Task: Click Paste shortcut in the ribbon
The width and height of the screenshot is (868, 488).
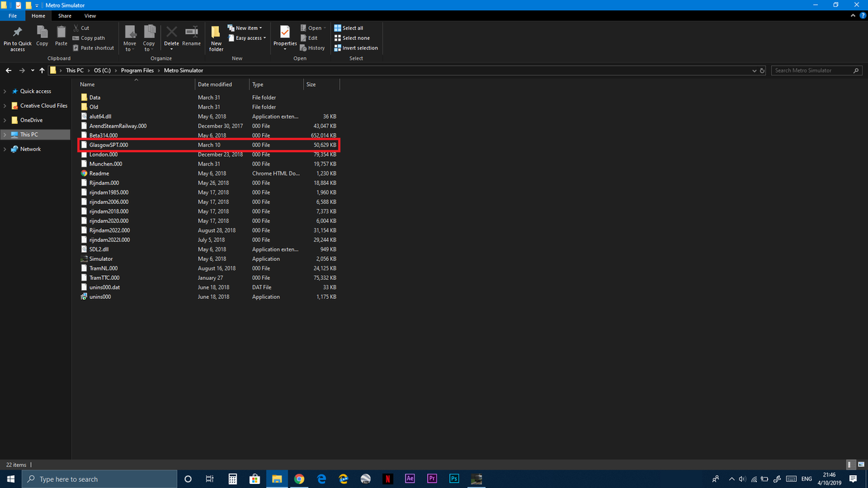Action: [93, 48]
